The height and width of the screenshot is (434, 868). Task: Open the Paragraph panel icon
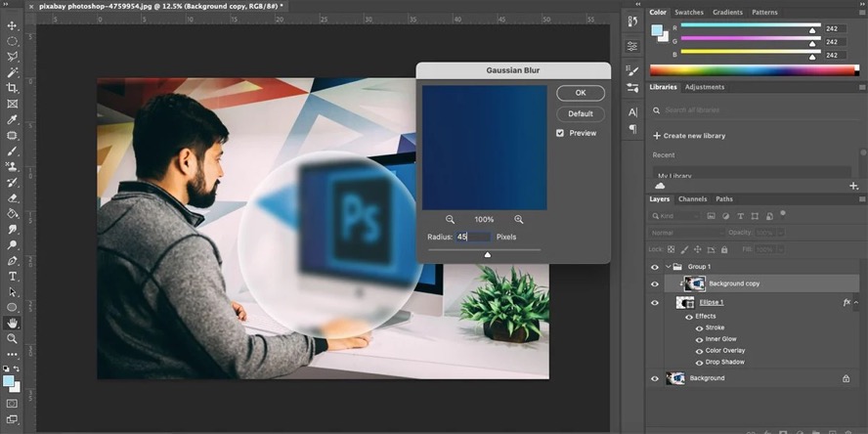tap(632, 129)
